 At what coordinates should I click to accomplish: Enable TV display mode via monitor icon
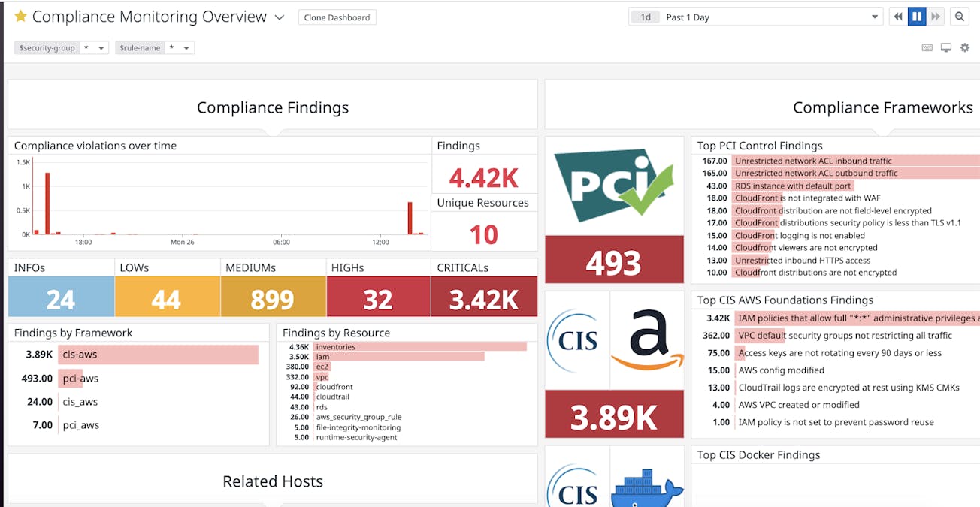(x=945, y=47)
